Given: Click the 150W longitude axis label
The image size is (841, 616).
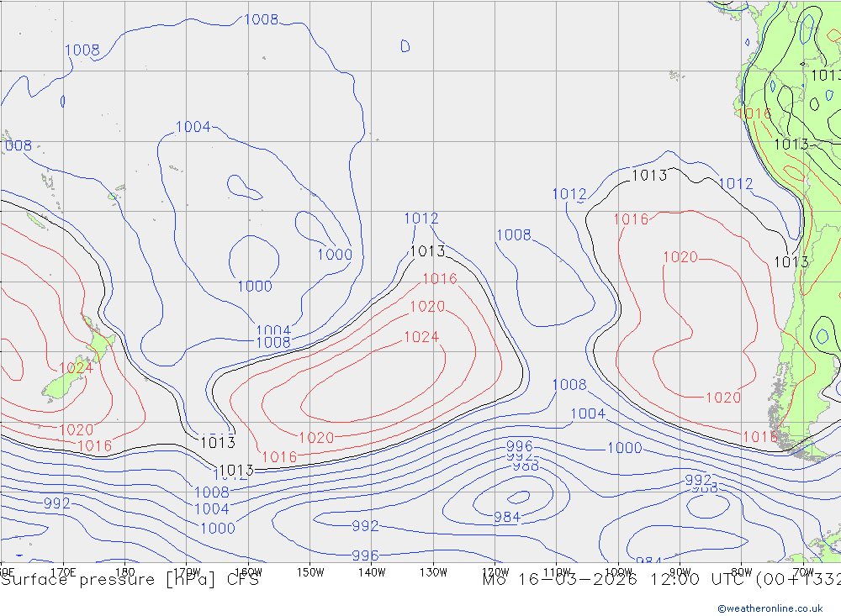Looking at the screenshot, I should pos(310,572).
